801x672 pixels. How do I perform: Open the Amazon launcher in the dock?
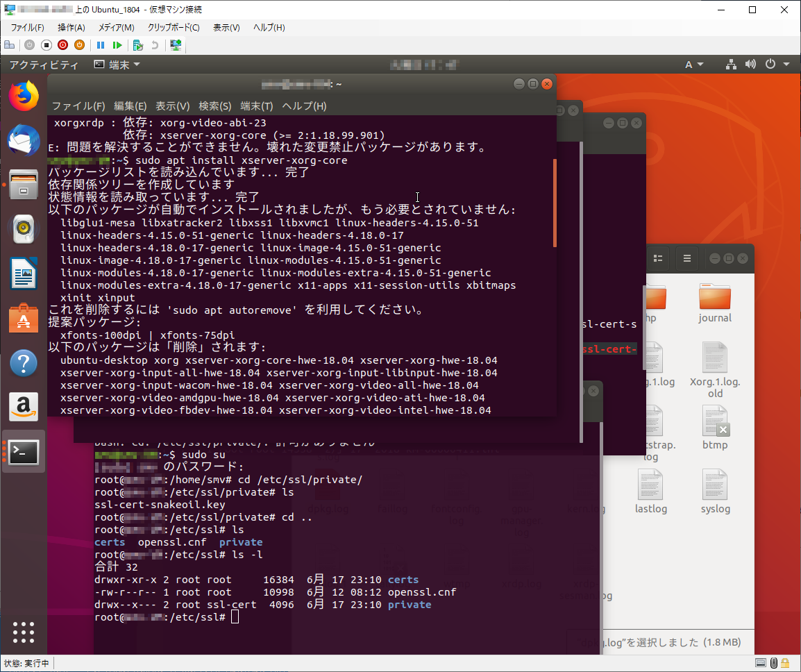[x=24, y=407]
